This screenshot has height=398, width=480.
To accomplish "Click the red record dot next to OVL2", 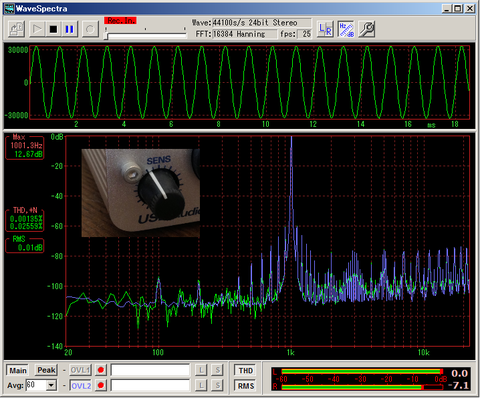I will (x=101, y=386).
